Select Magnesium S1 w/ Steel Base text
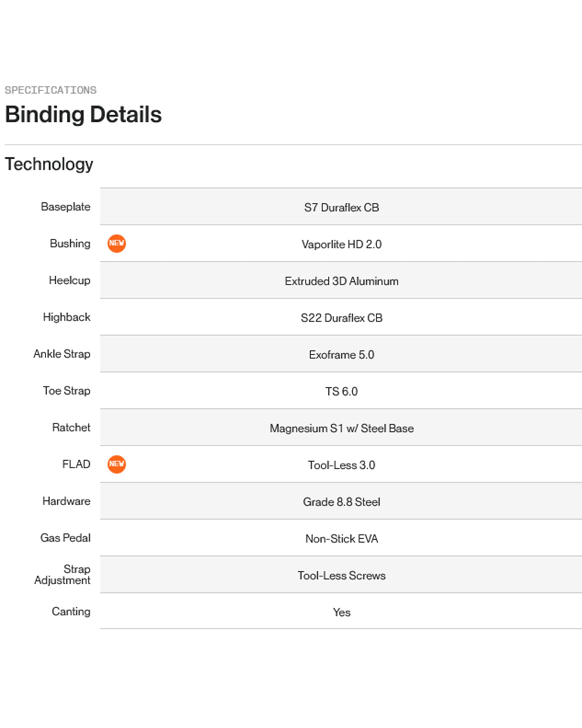 click(x=341, y=428)
